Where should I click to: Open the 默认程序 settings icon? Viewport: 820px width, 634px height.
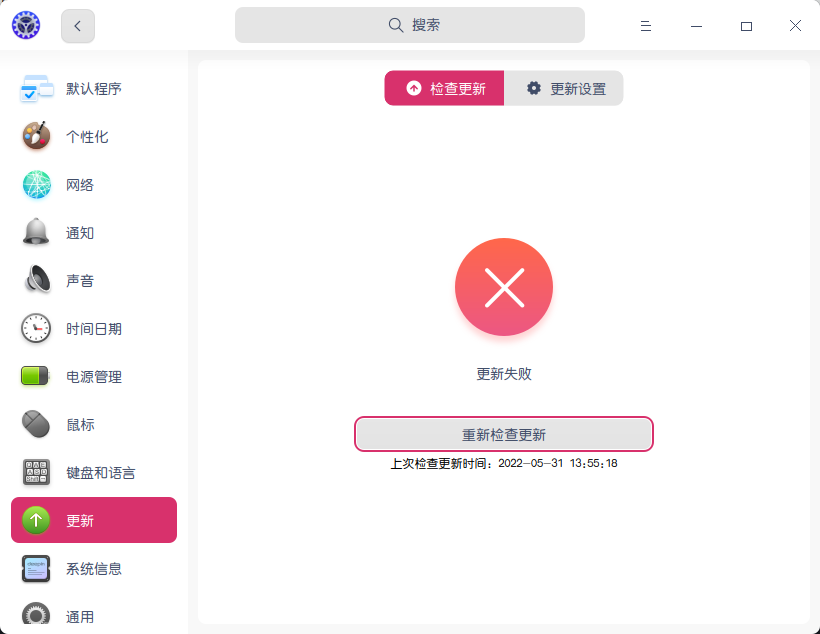[x=36, y=88]
